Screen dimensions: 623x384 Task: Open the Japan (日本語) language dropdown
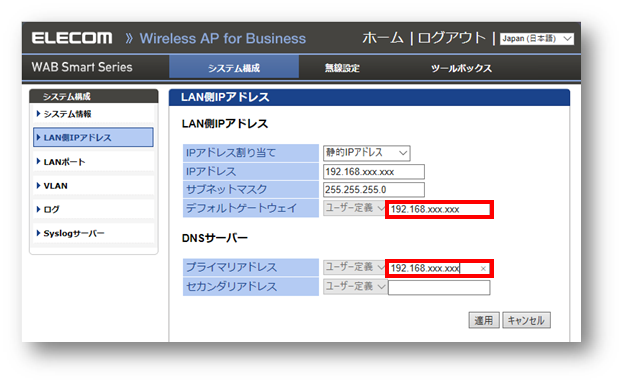536,39
